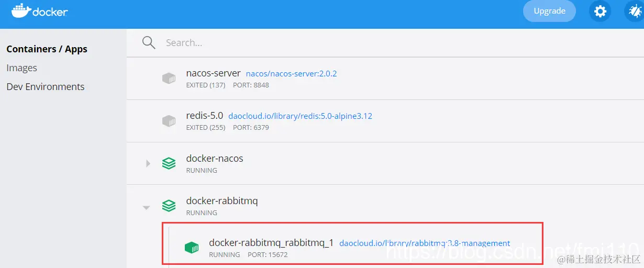Click the redis-5.0 container icon
The image size is (644, 268).
click(x=169, y=121)
